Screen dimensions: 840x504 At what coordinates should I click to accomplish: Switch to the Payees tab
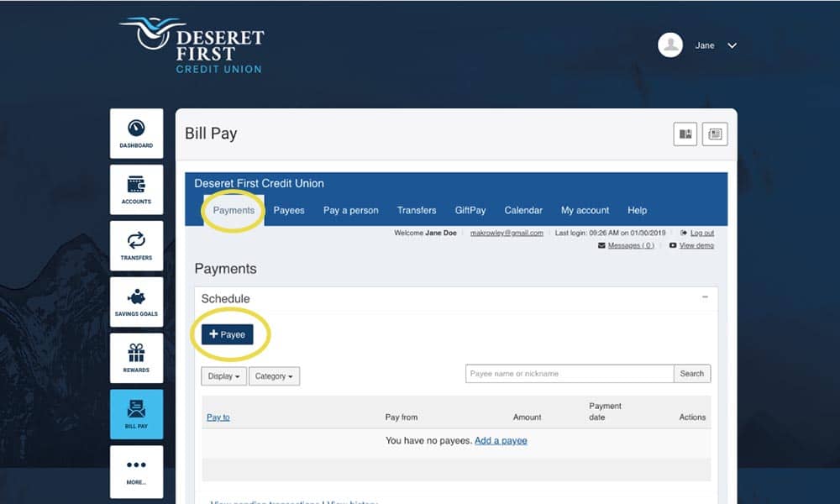pyautogui.click(x=289, y=210)
